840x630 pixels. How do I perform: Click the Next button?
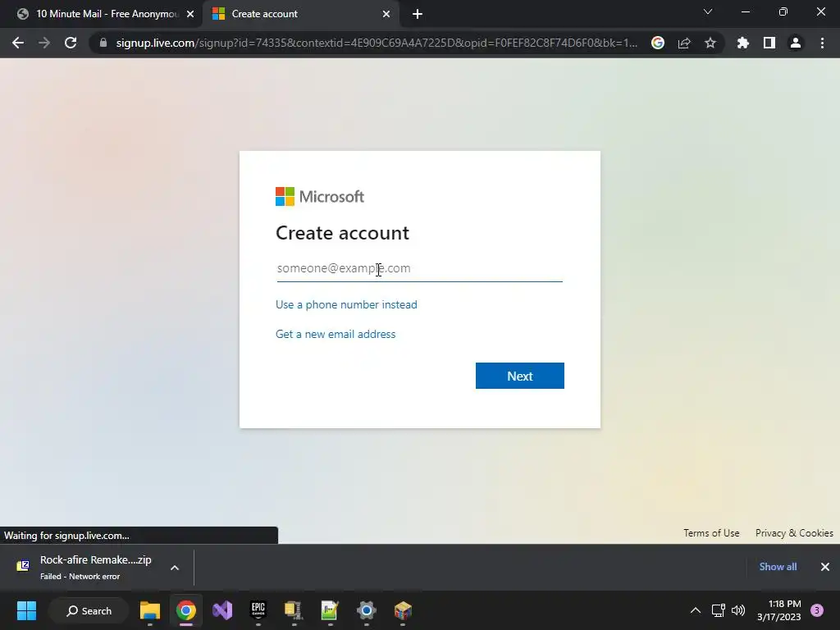[x=519, y=376]
